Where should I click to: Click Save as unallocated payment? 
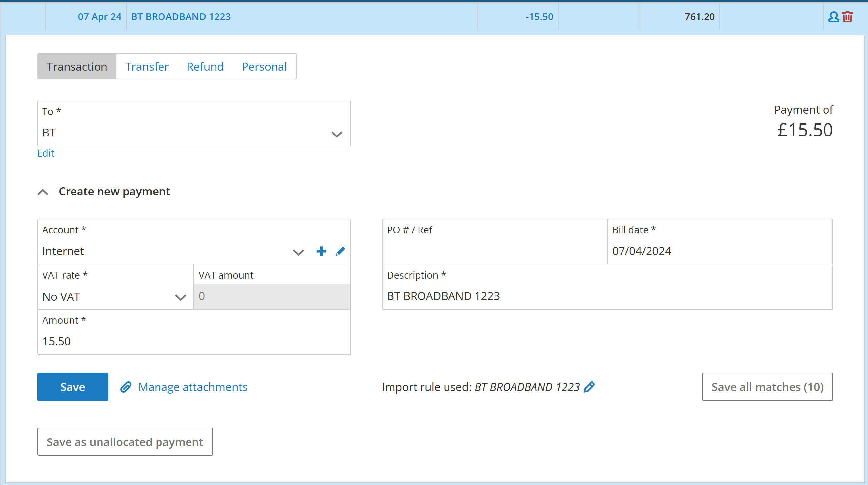click(125, 441)
